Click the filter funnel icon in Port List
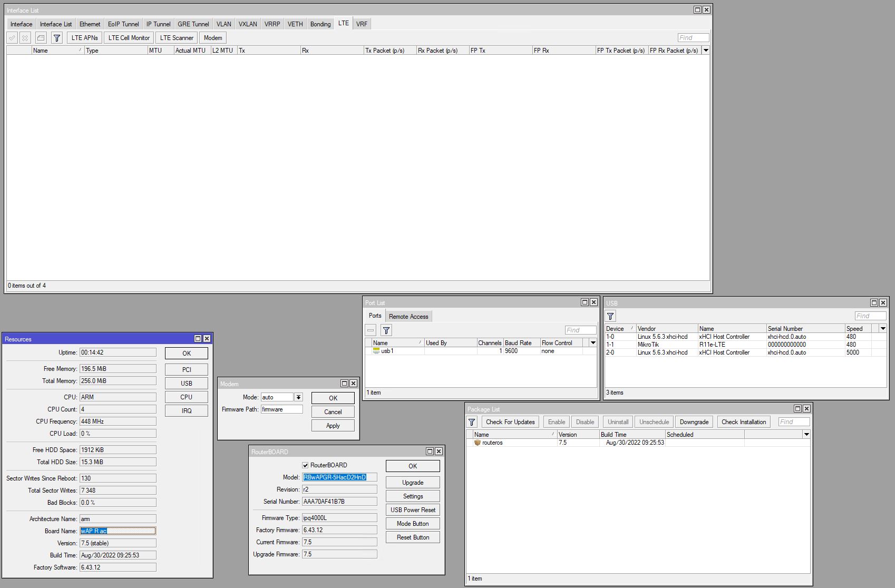The width and height of the screenshot is (895, 588). point(386,330)
